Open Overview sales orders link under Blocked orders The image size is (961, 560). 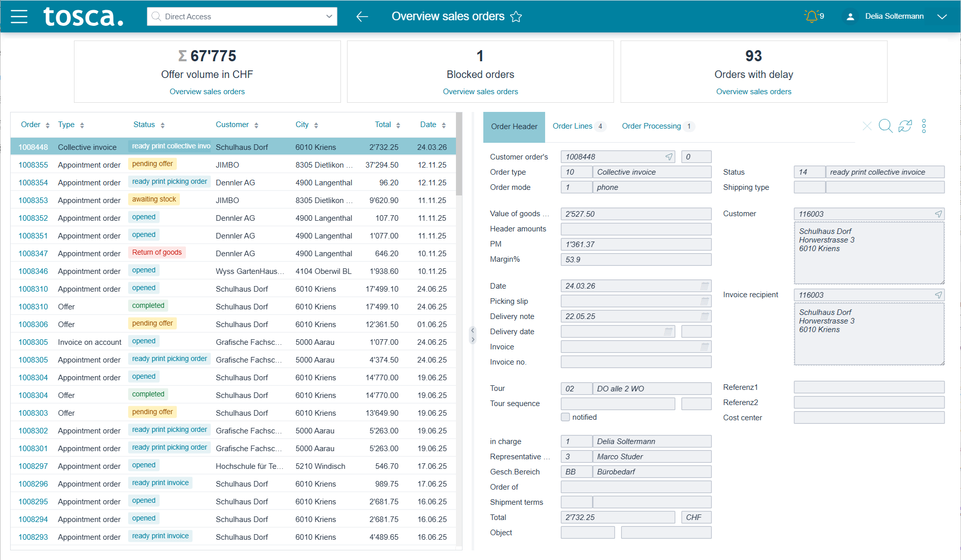(x=480, y=92)
